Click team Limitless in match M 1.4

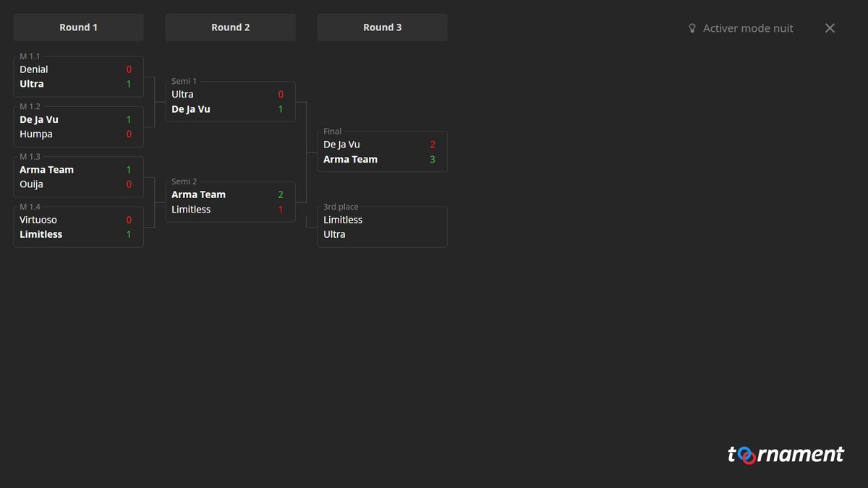pyautogui.click(x=41, y=234)
